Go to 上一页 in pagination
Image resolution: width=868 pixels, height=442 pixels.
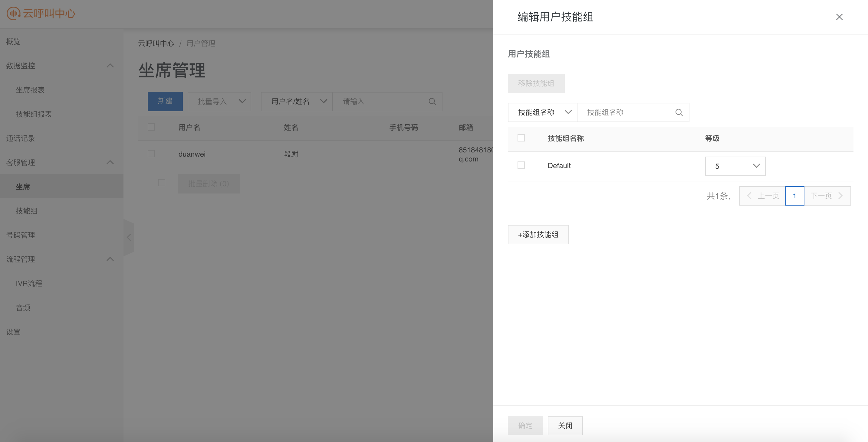(x=762, y=196)
